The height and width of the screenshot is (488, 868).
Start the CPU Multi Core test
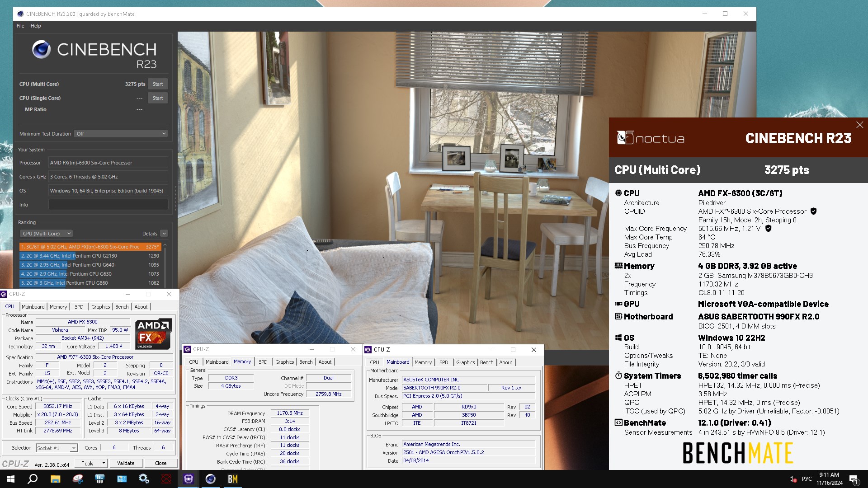coord(158,84)
